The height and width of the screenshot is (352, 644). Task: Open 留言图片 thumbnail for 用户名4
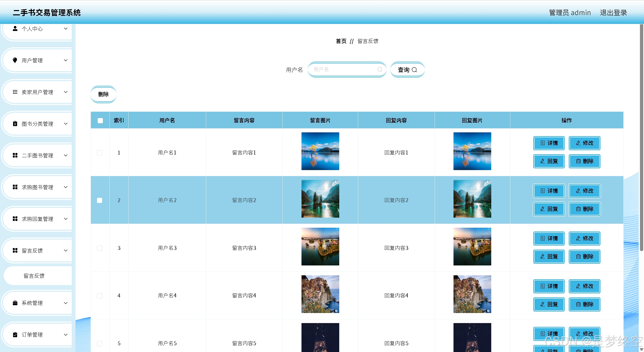tap(320, 294)
